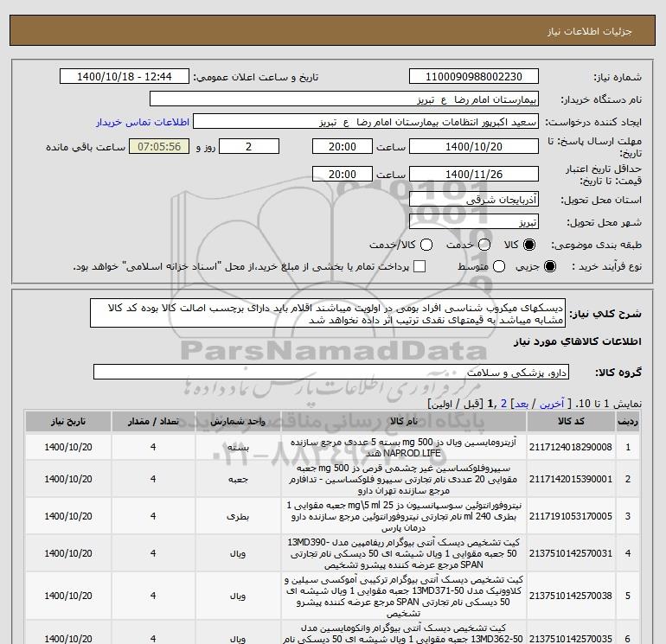Click the شماره نیاز field 1100090988002230
Screen dimensions: 666x644
pos(474,76)
